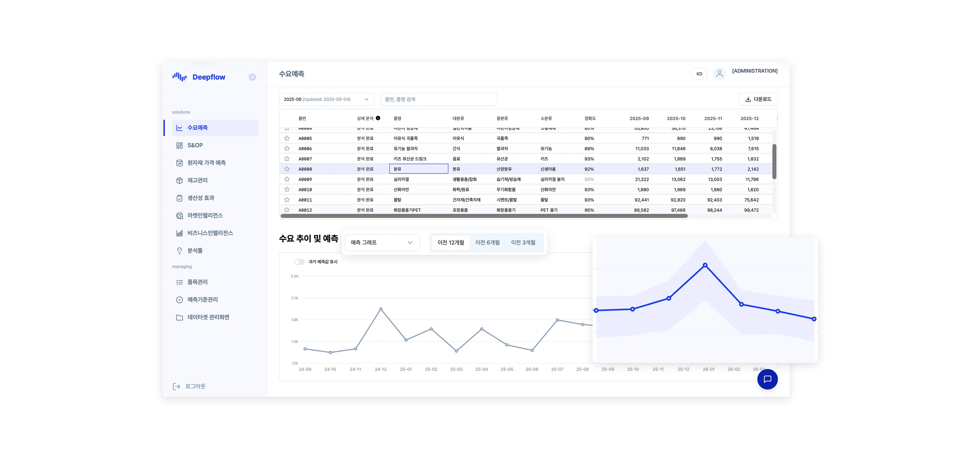980x459 pixels.
Task: Click the [ADMINISTRATION] account label
Action: 755,71
